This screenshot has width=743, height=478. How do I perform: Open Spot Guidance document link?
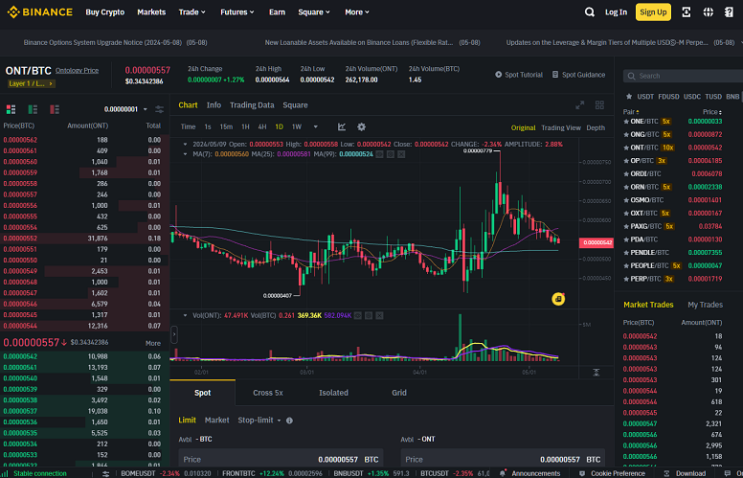coord(579,75)
